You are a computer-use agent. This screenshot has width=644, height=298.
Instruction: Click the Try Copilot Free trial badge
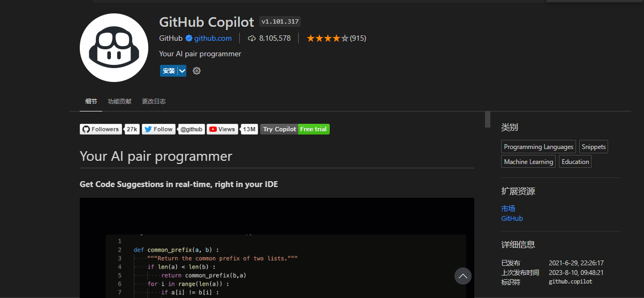tap(295, 129)
